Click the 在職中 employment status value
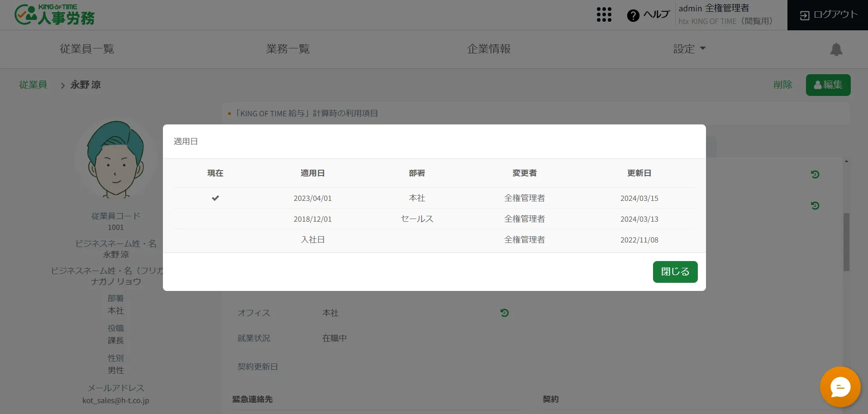 (x=334, y=338)
